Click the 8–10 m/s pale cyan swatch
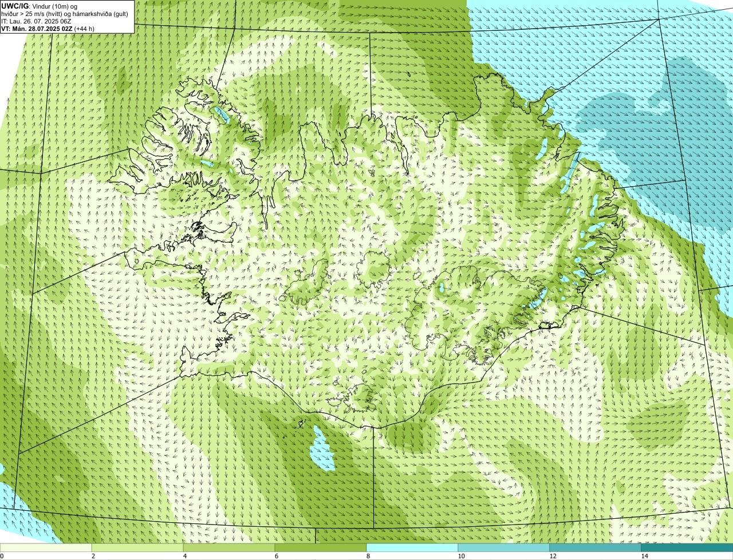 tap(412, 547)
